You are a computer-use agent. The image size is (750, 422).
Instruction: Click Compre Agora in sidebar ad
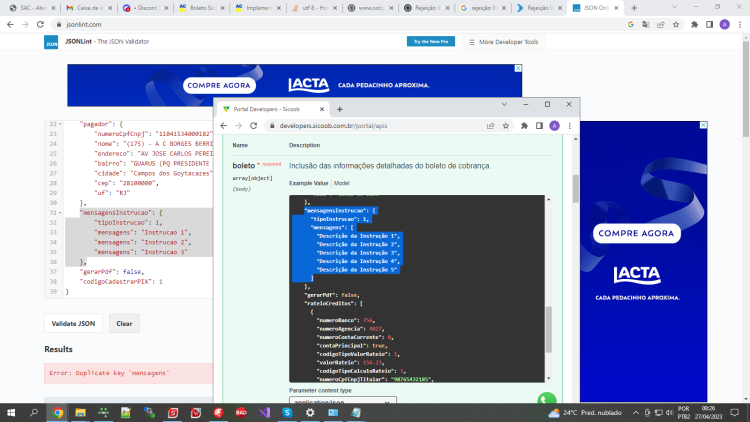[x=636, y=233]
